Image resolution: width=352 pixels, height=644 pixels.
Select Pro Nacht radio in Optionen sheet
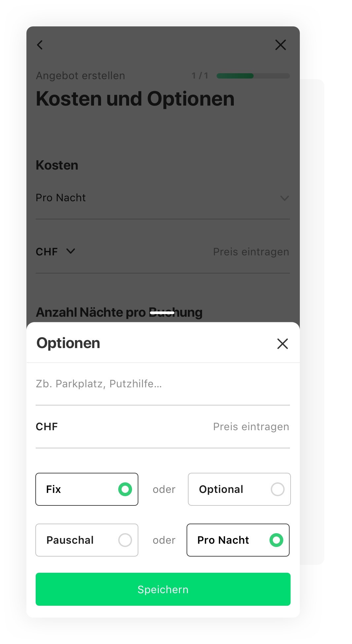pos(238,540)
